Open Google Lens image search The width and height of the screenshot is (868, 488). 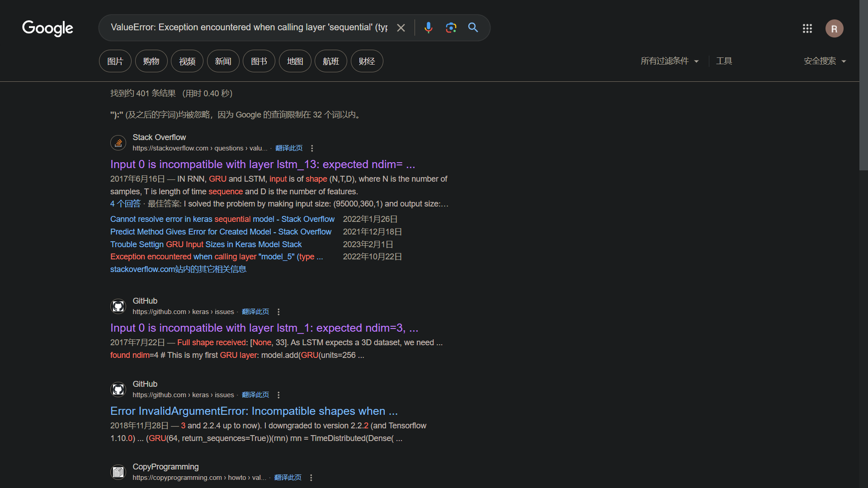451,28
